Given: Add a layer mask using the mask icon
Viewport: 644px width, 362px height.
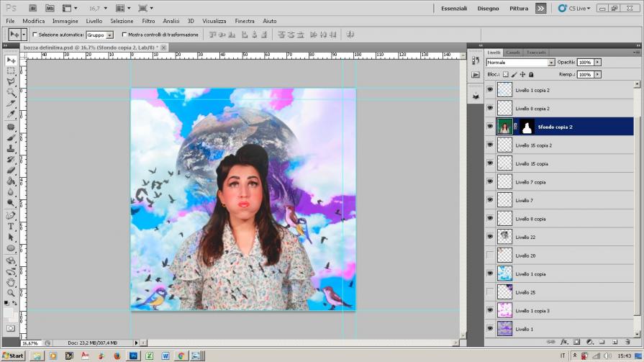Looking at the screenshot, I should (x=576, y=342).
